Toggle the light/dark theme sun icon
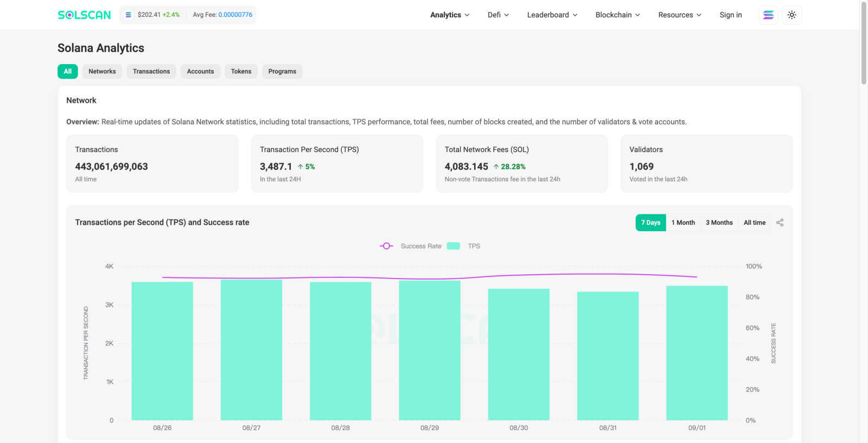868x443 pixels. tap(792, 15)
